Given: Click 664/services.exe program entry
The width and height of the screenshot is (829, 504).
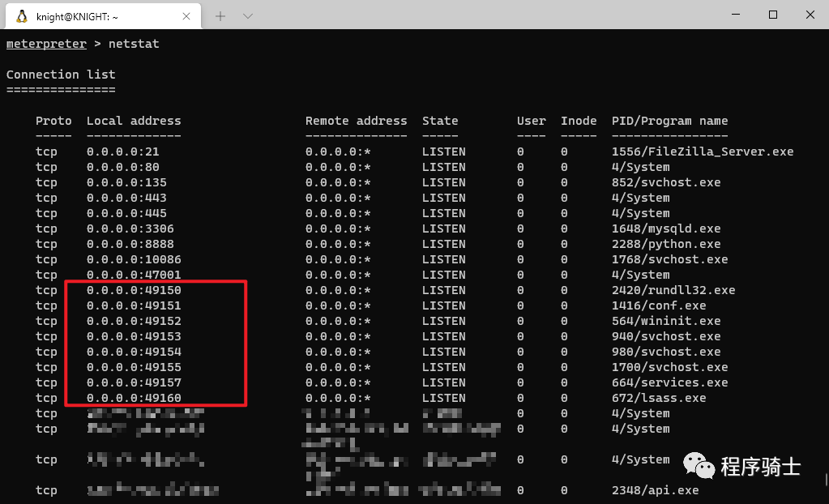Looking at the screenshot, I should [670, 382].
